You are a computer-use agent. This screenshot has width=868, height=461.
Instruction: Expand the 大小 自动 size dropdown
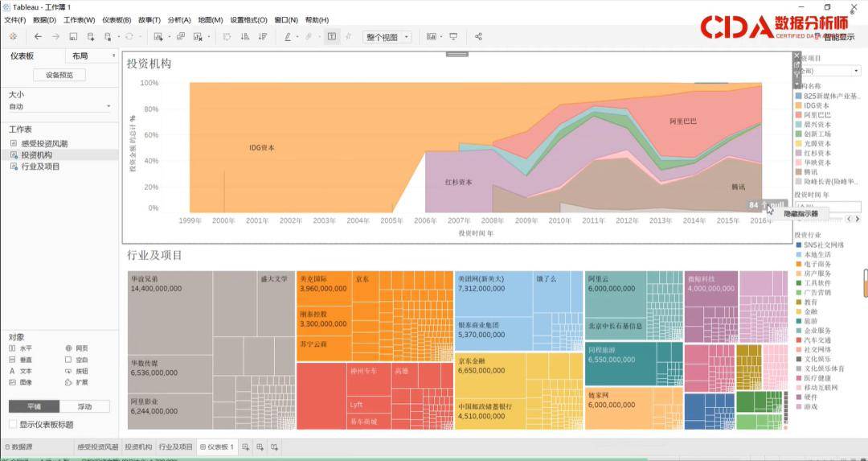click(108, 106)
